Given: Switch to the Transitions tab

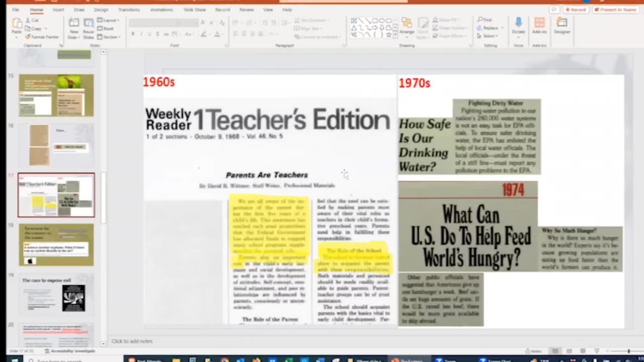Looking at the screenshot, I should [x=129, y=10].
